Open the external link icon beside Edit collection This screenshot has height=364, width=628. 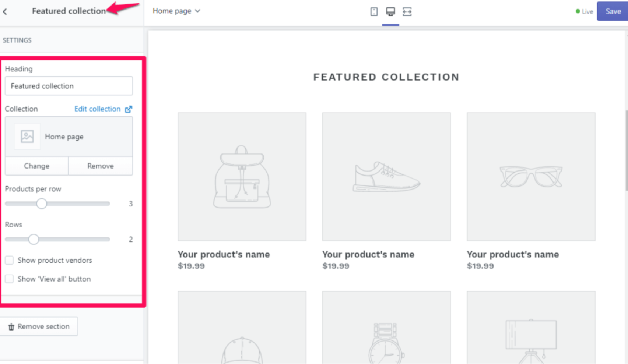pyautogui.click(x=129, y=109)
